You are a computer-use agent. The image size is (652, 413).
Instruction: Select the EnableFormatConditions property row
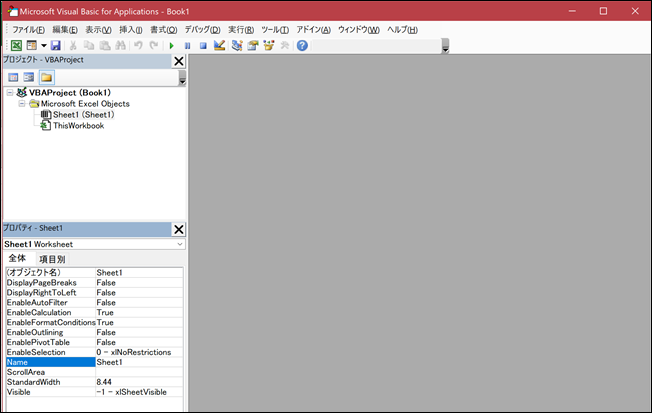click(94, 322)
